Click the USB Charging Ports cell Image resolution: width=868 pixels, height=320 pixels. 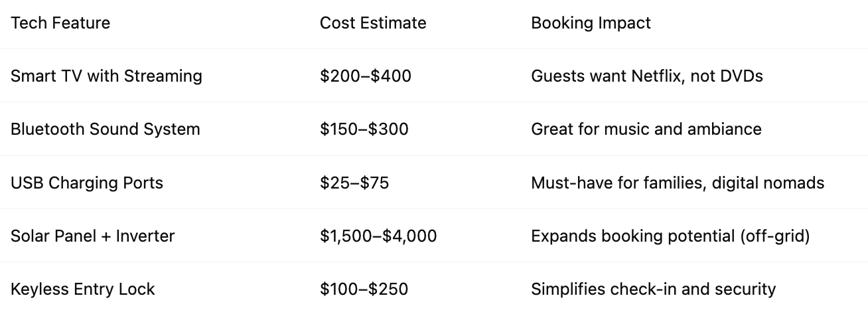[x=87, y=183]
